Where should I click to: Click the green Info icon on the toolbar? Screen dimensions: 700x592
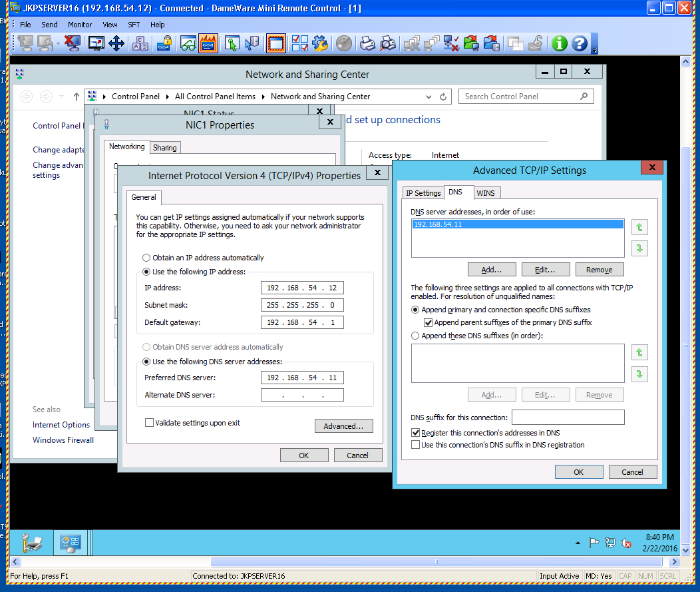pyautogui.click(x=560, y=43)
